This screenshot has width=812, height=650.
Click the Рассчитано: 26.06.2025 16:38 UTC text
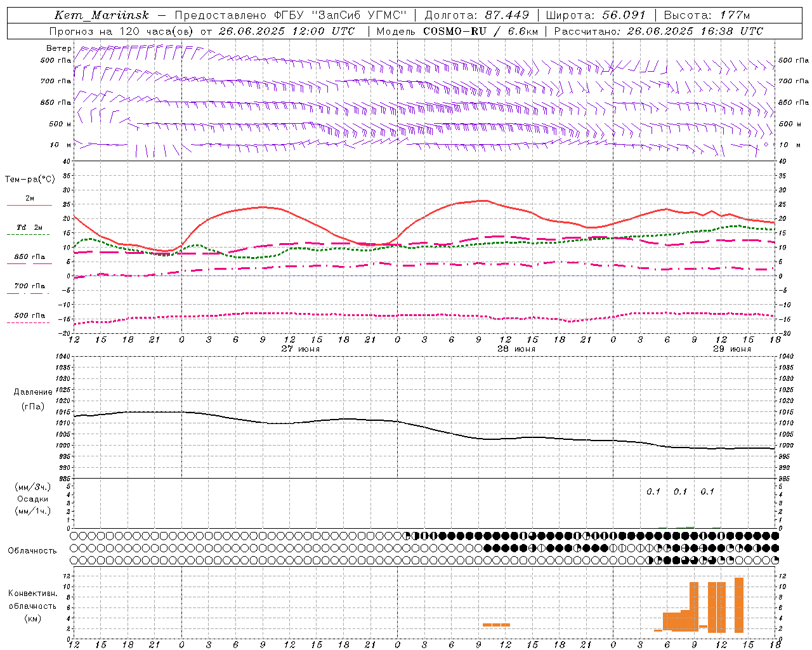[x=658, y=31]
